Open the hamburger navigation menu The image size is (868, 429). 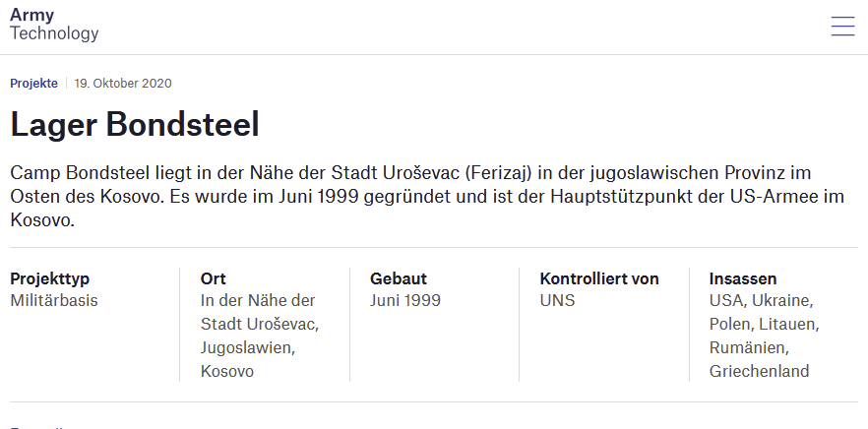click(842, 27)
